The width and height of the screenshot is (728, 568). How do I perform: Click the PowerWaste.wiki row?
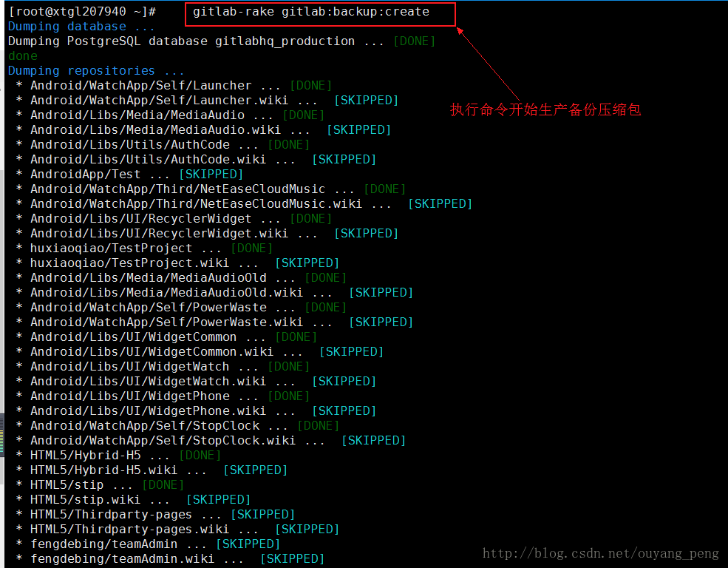click(x=214, y=322)
